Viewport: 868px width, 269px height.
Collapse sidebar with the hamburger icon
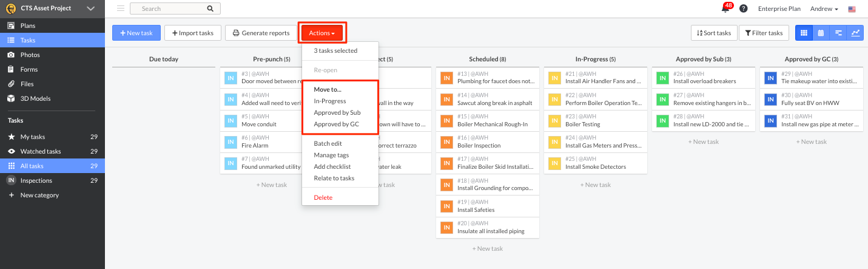(121, 9)
